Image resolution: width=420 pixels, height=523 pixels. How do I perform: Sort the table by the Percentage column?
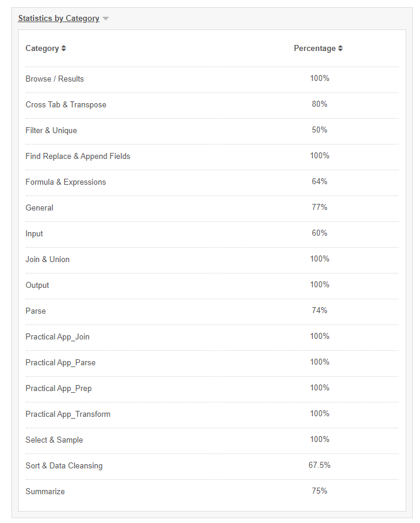(318, 48)
